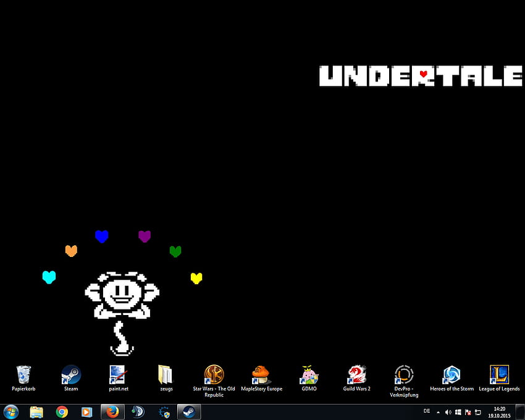Click the Windows flag tray icon
The height and width of the screenshot is (420, 525).
click(x=458, y=413)
